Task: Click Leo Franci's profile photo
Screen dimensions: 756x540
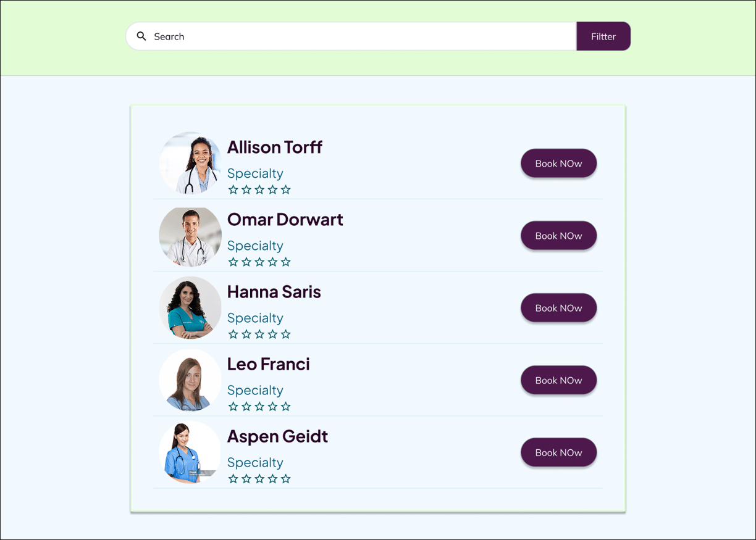Action: (190, 380)
